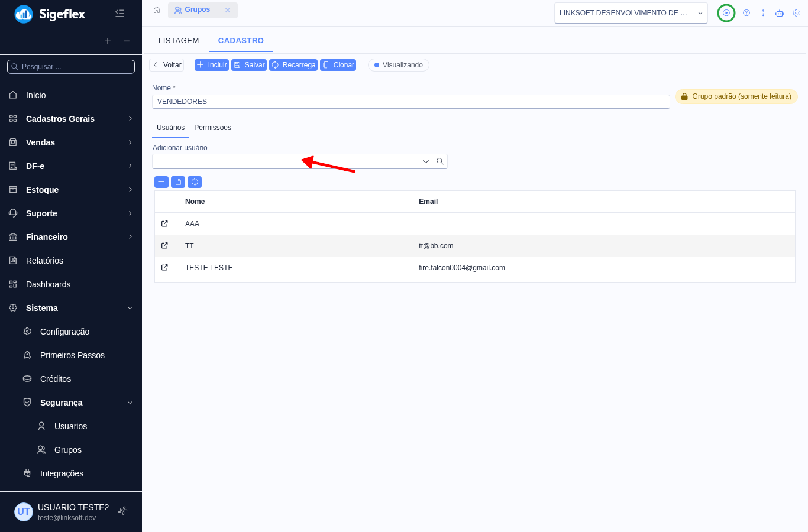
Task: Click the refresh icon above user table
Action: pyautogui.click(x=195, y=182)
